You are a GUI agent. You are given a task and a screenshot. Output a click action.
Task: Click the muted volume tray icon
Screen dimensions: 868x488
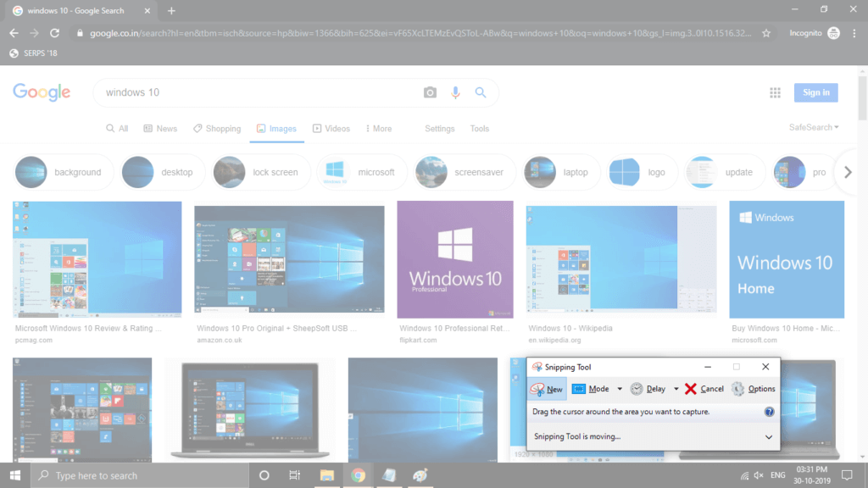pos(759,475)
